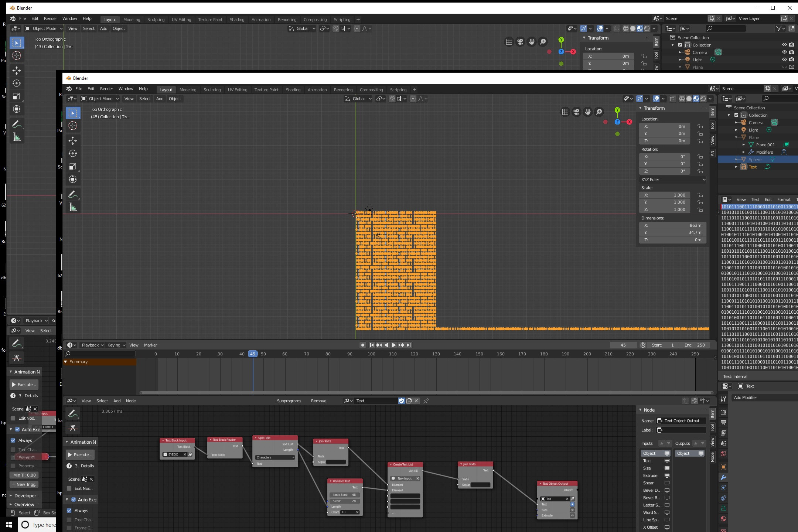
Task: Open Object Mode dropdown in front window
Action: (x=100, y=99)
